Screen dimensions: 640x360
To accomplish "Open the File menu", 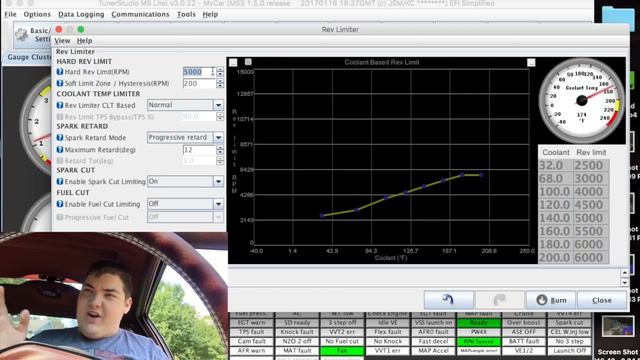I will [10, 14].
